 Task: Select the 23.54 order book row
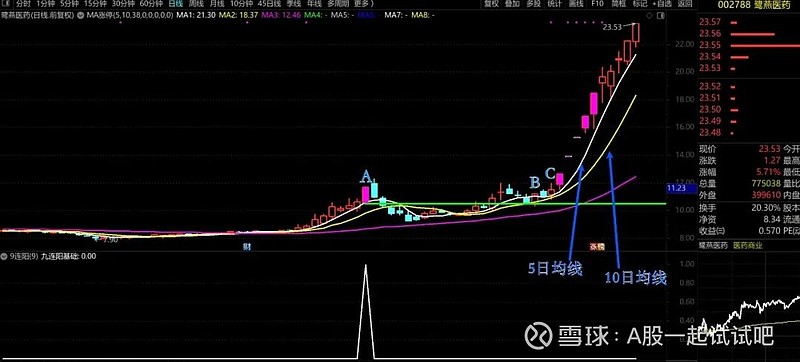(x=748, y=57)
